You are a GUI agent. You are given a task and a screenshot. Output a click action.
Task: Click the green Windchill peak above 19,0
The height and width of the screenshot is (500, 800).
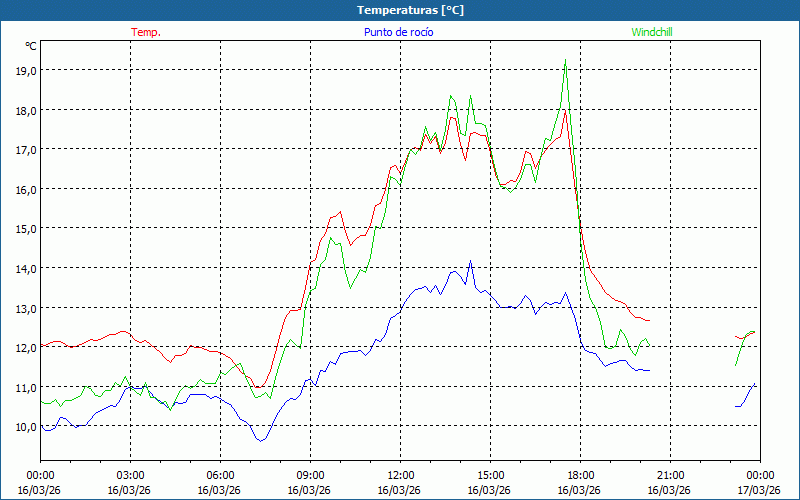[x=566, y=62]
